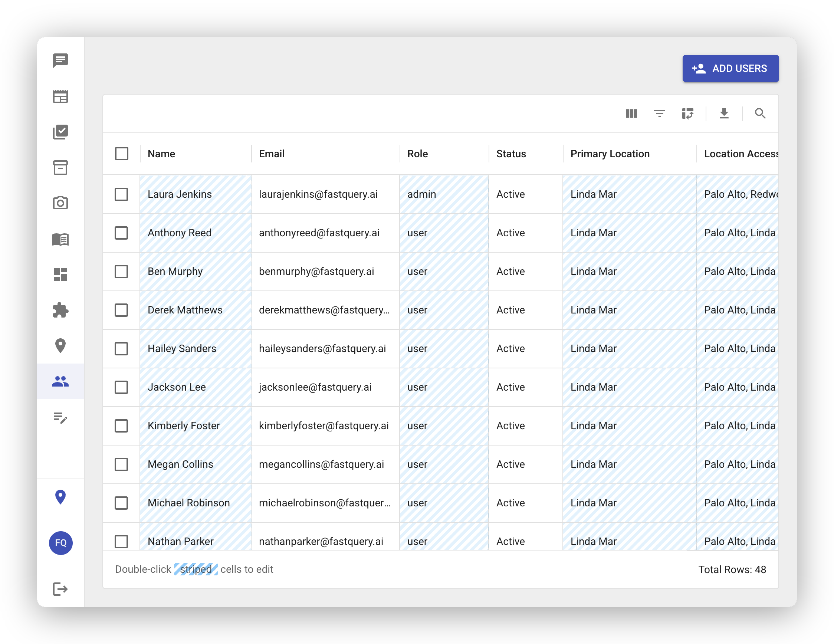Click the FQ account avatar
Image resolution: width=834 pixels, height=644 pixels.
click(x=60, y=543)
